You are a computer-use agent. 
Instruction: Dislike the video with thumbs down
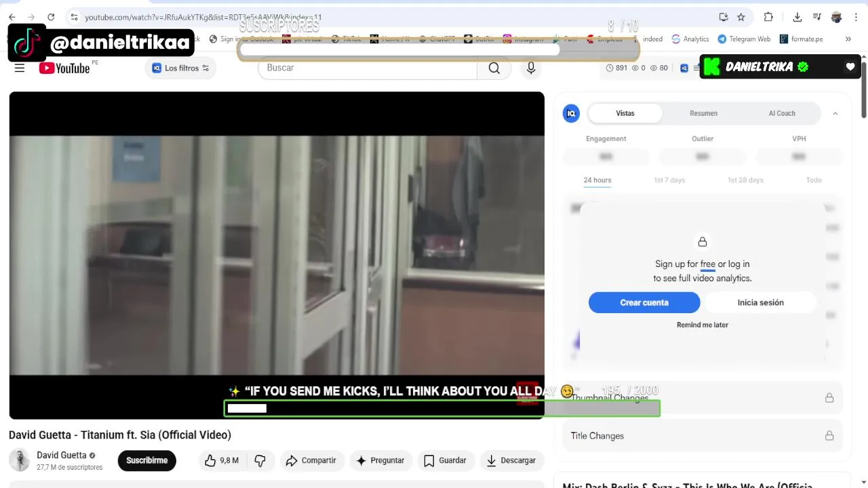pos(260,460)
